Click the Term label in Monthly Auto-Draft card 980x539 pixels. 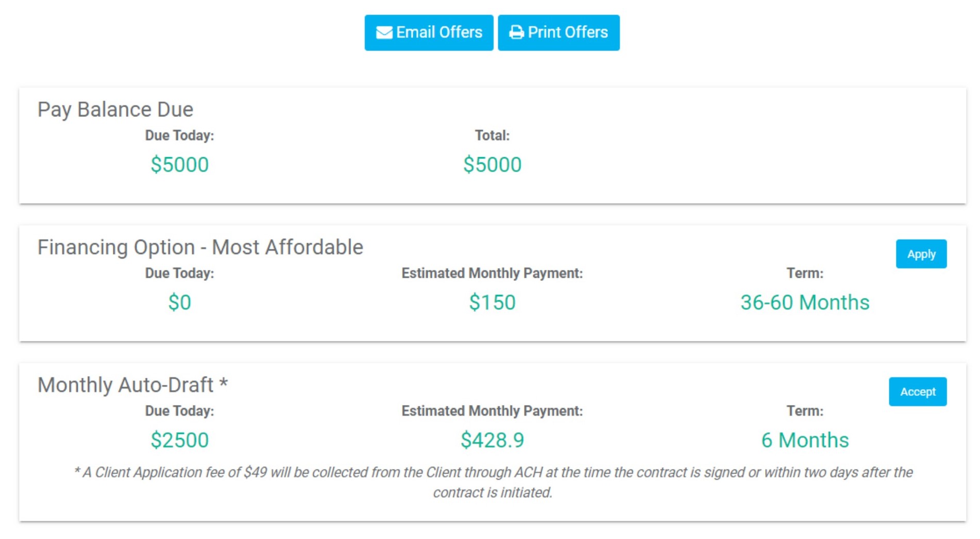click(805, 411)
